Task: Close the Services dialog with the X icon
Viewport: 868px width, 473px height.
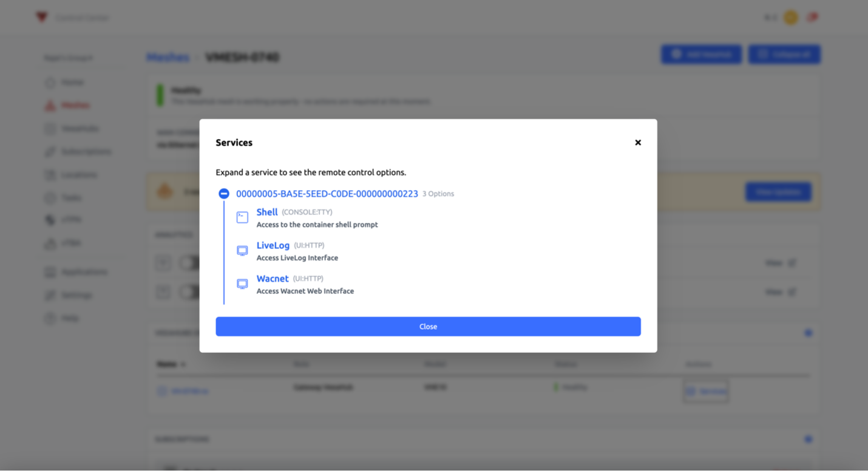Action: pyautogui.click(x=638, y=143)
